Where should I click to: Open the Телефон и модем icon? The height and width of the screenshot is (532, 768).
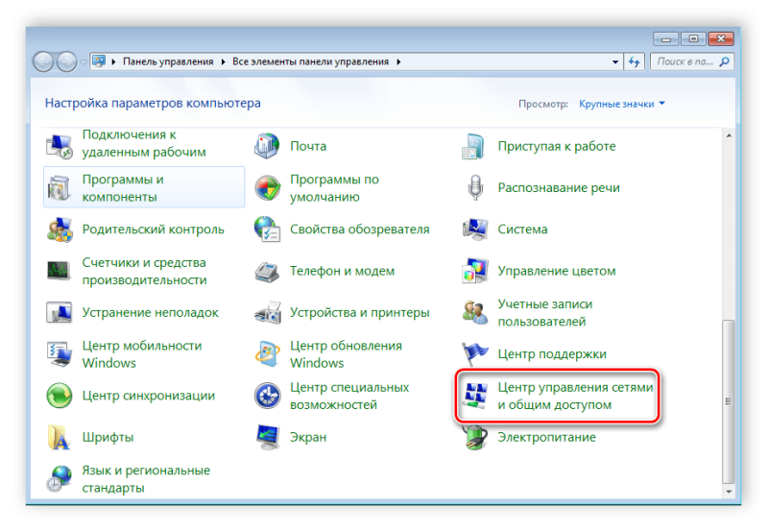(267, 271)
